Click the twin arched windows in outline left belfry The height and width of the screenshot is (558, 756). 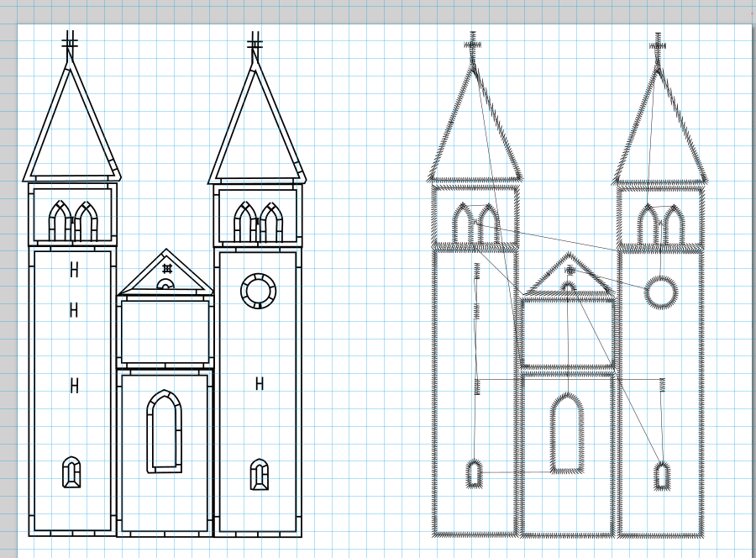pos(71,221)
